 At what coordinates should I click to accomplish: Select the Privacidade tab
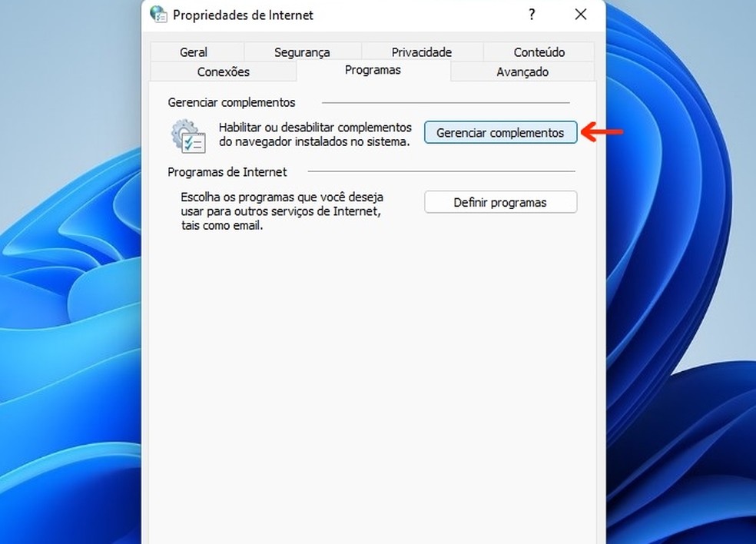click(x=422, y=52)
